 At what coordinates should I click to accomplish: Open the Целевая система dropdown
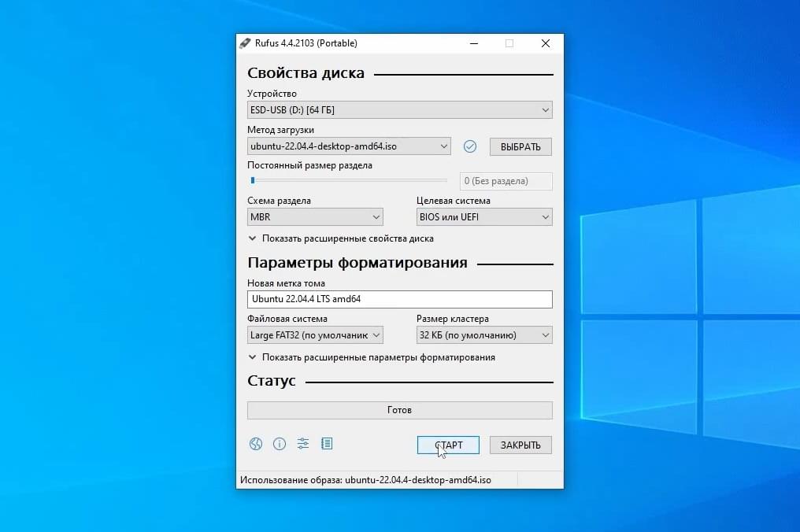(484, 216)
